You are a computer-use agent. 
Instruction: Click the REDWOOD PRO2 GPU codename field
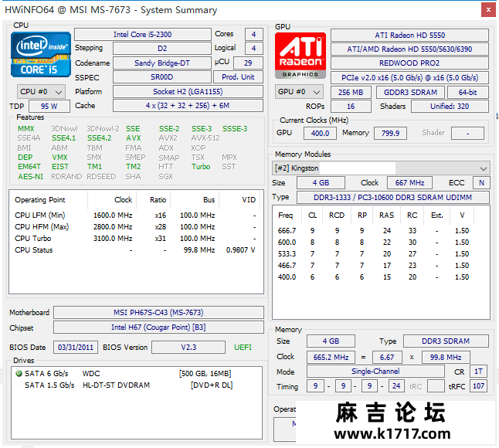tap(409, 63)
